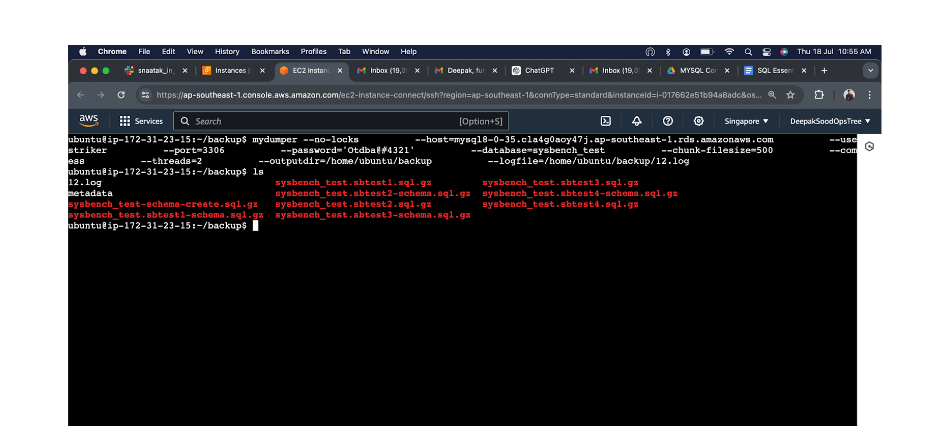The width and height of the screenshot is (945, 426).
Task: Bookmark this page with star icon
Action: [x=790, y=95]
